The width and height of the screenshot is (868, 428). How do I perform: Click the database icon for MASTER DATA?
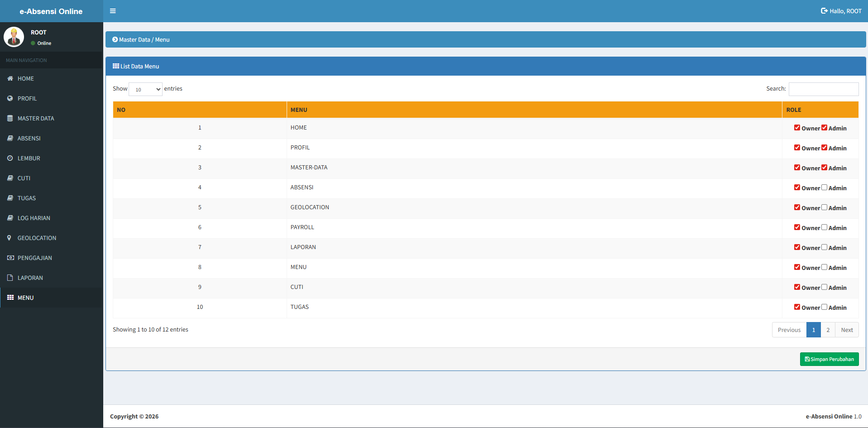coord(10,118)
